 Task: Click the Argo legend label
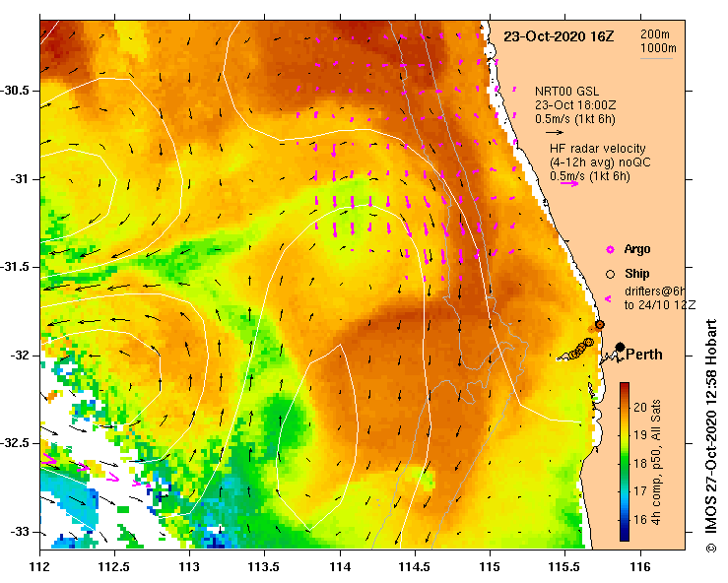pos(637,249)
